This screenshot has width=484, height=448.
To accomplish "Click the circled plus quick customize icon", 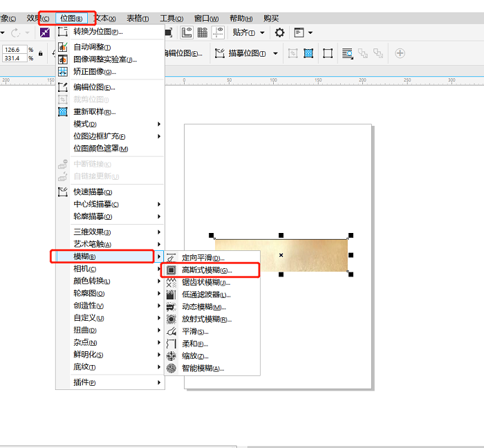I will click(x=400, y=53).
